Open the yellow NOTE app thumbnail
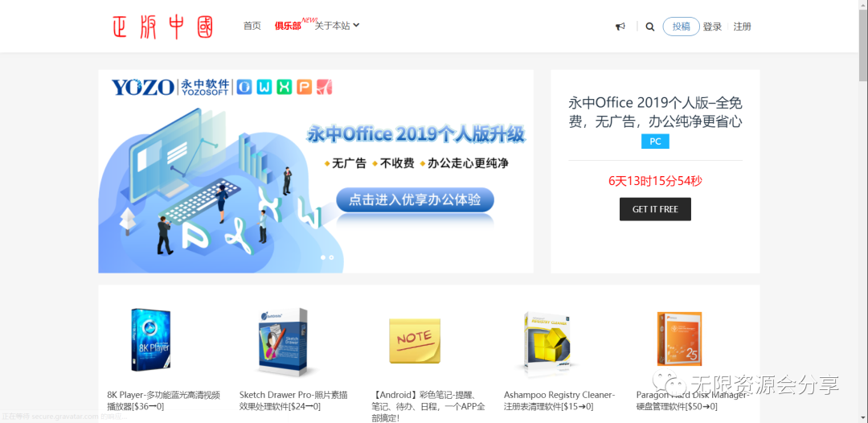The image size is (868, 423). 415,340
